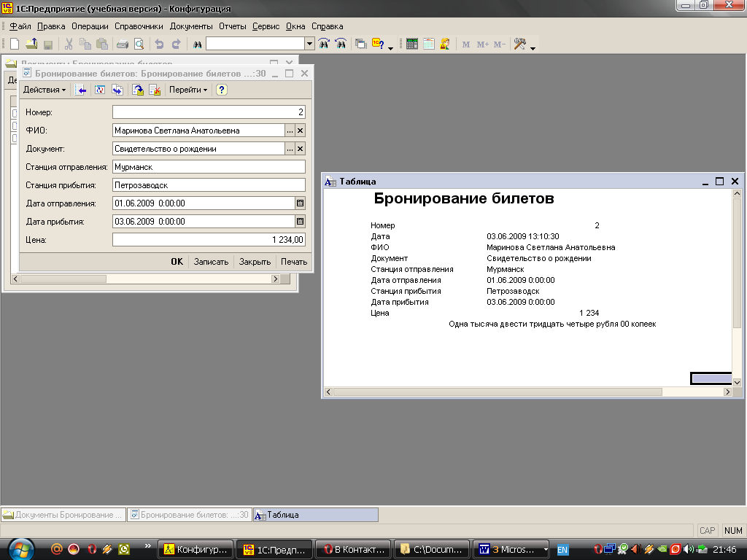Open print preview from the toolbar

click(139, 44)
